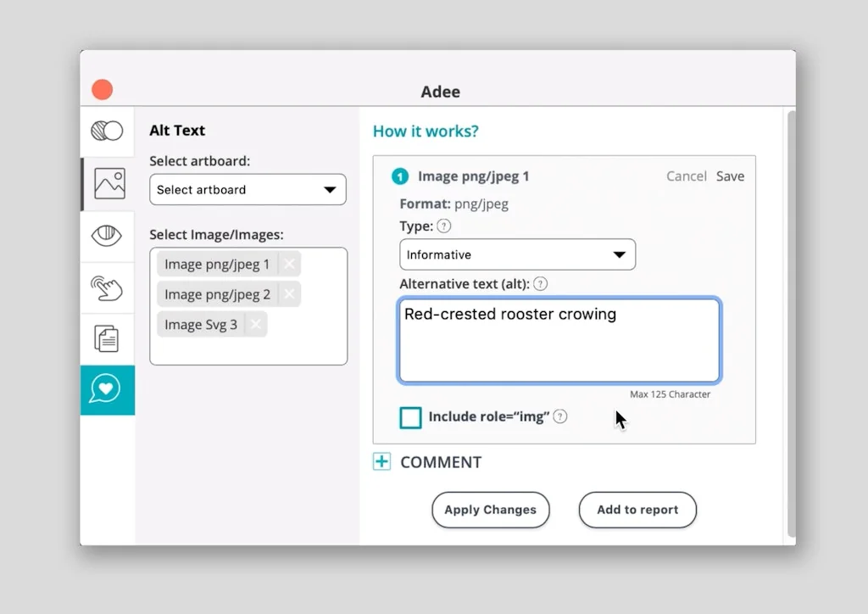Select the Alt Text image icon
The width and height of the screenshot is (868, 614).
109,183
